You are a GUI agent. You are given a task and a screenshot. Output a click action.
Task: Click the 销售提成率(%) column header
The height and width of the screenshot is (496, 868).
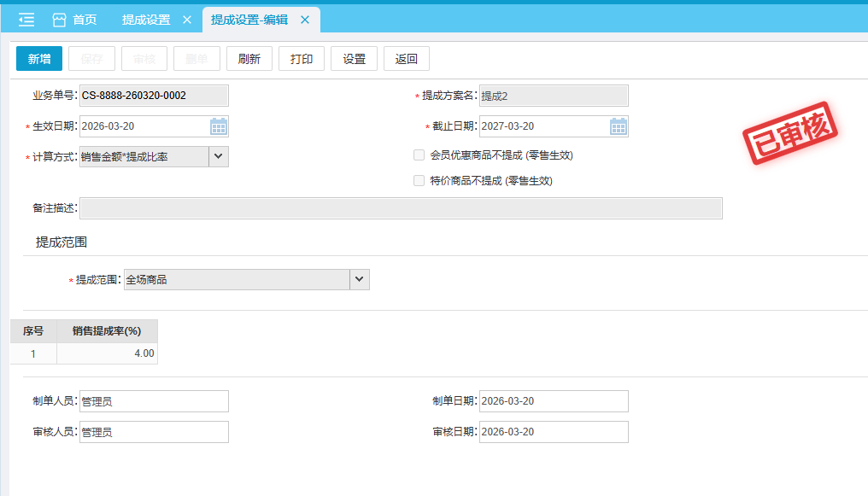107,331
